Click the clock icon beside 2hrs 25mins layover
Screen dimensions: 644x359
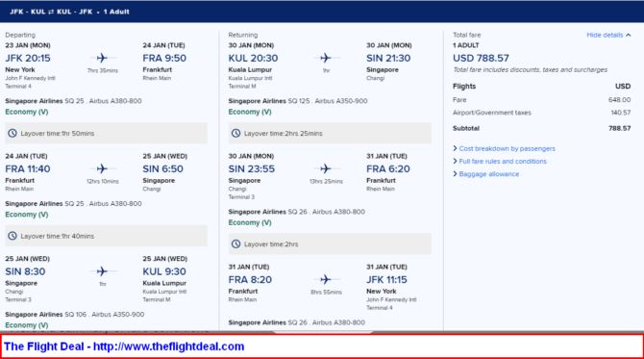tap(235, 133)
